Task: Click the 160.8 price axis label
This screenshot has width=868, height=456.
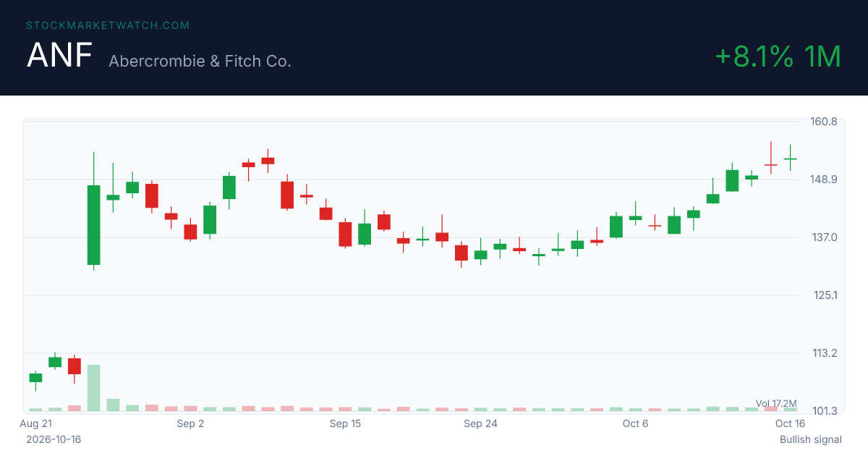Action: (824, 122)
